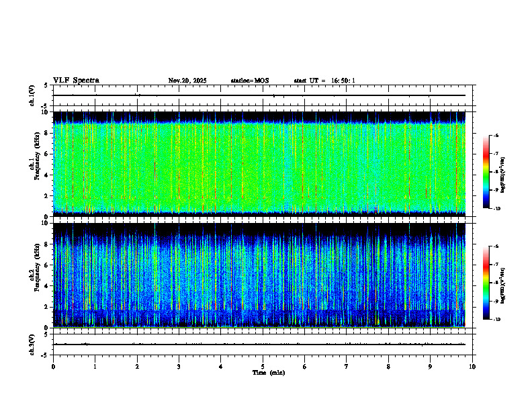The height and width of the screenshot is (411, 532).
Task: Click the log(PSD) label beside ch.1 color bar
Action: click(503, 175)
